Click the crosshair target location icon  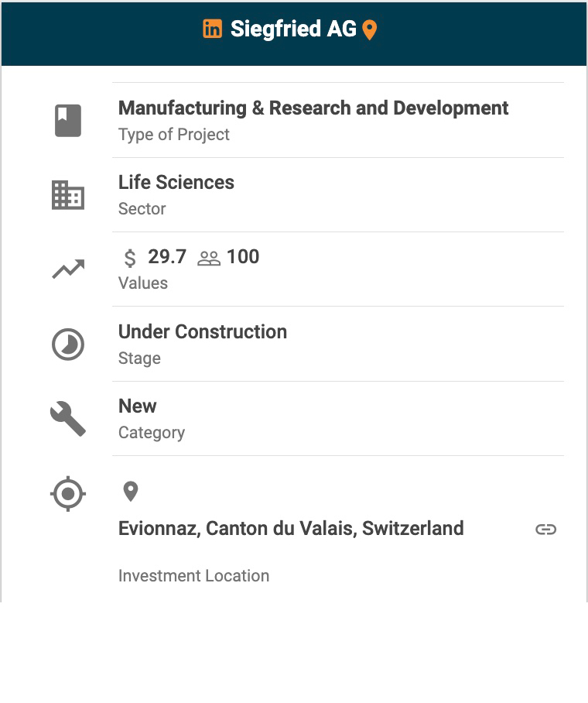(68, 493)
